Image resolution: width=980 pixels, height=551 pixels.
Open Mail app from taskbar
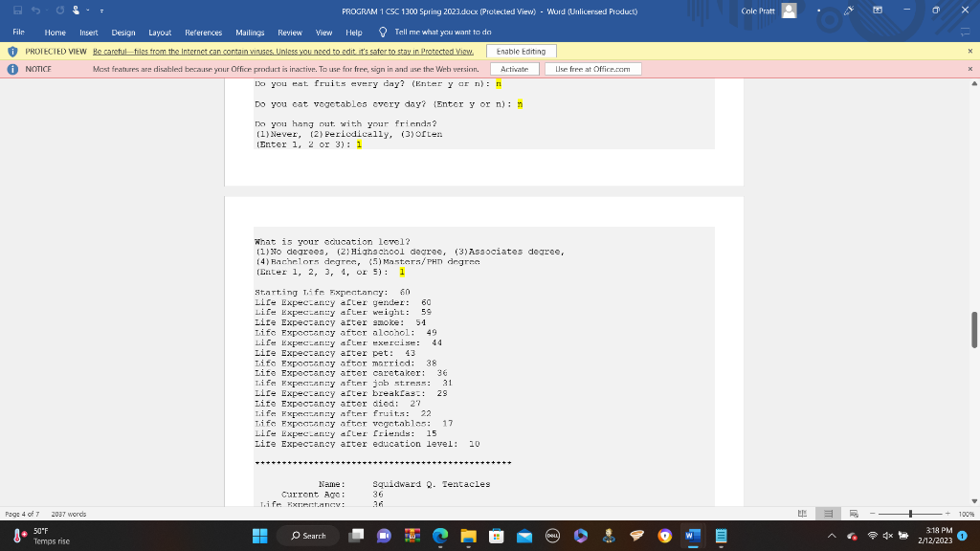(524, 536)
